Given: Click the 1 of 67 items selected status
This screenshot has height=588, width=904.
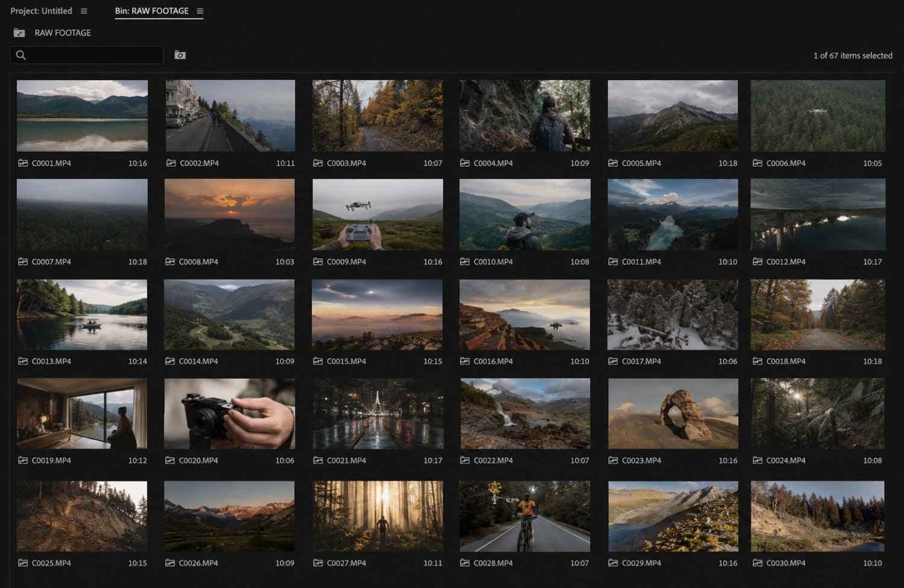Looking at the screenshot, I should tap(853, 55).
